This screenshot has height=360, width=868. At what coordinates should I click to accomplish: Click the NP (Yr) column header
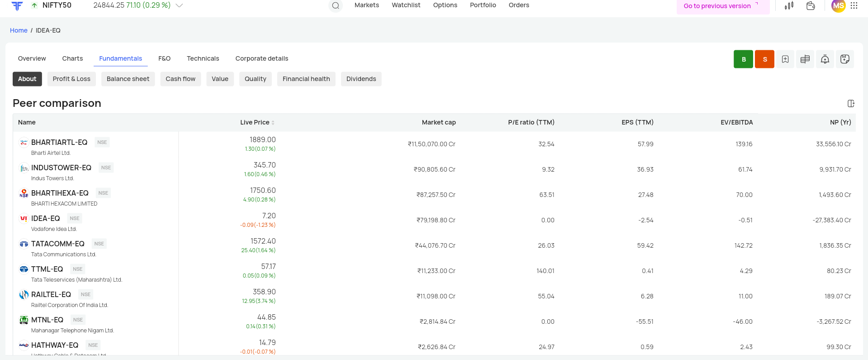pyautogui.click(x=840, y=122)
